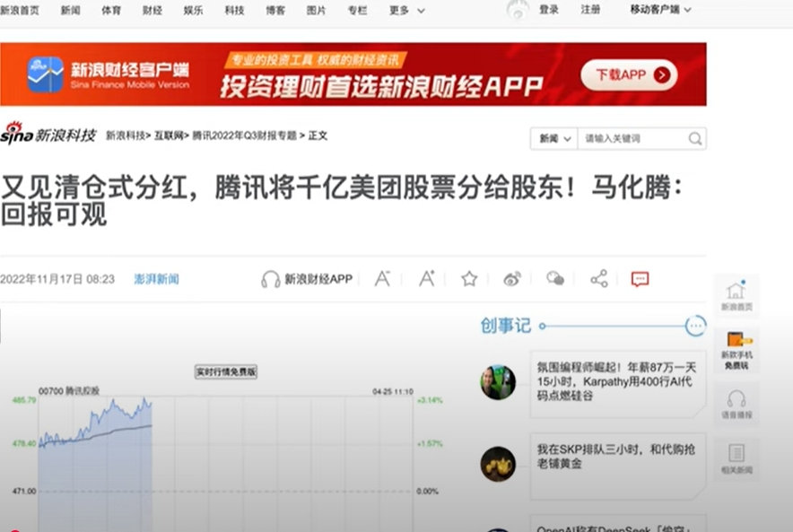Open 体育 in top navigation
The height and width of the screenshot is (532, 793).
click(111, 10)
